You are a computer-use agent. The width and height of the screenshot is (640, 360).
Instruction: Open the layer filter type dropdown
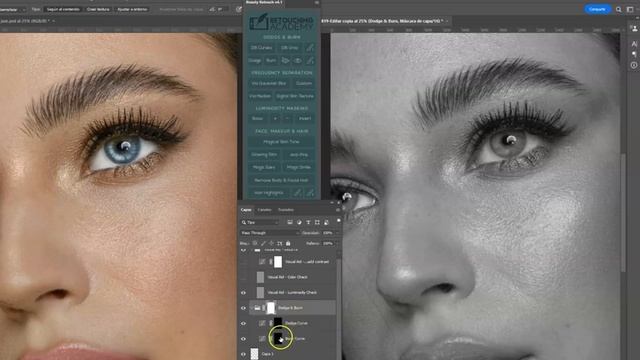pyautogui.click(x=260, y=222)
